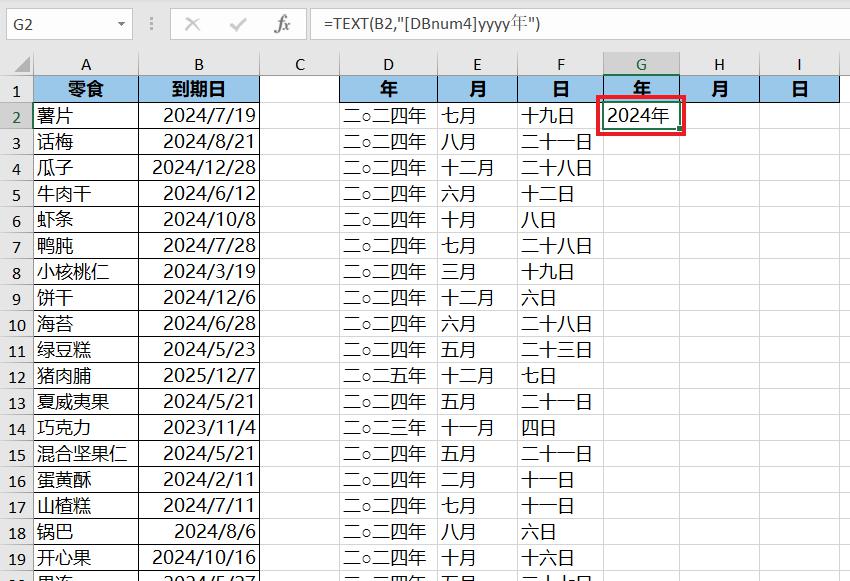Viewport: 850px width, 581px height.
Task: Select column I header
Action: [799, 64]
